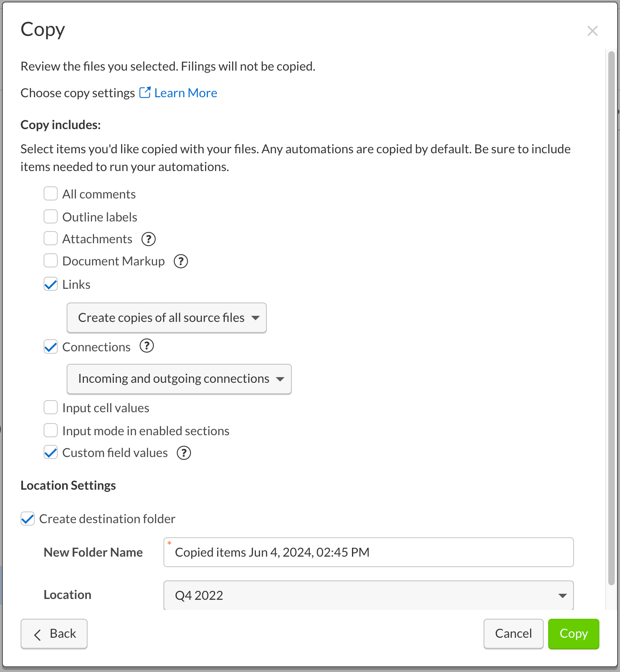Open the Location dropdown showing Q4 2022

click(369, 595)
